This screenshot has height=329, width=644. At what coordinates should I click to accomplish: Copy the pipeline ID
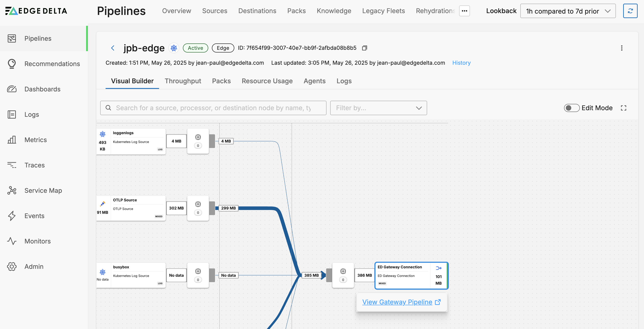[x=365, y=48]
